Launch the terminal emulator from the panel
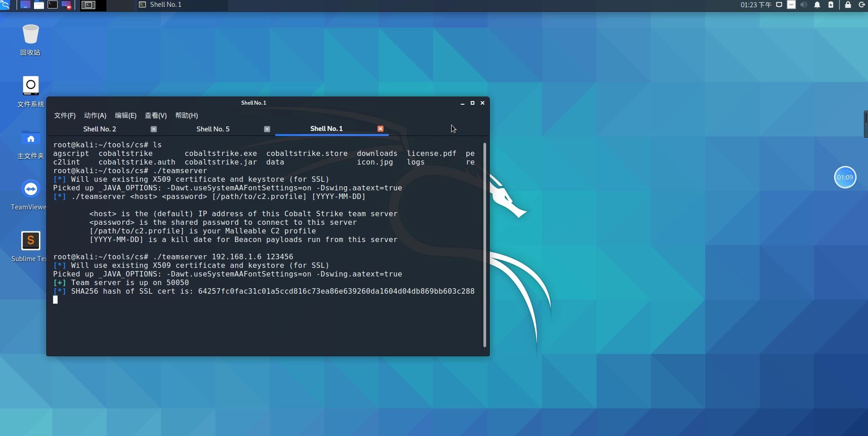The height and width of the screenshot is (436, 868). click(53, 5)
